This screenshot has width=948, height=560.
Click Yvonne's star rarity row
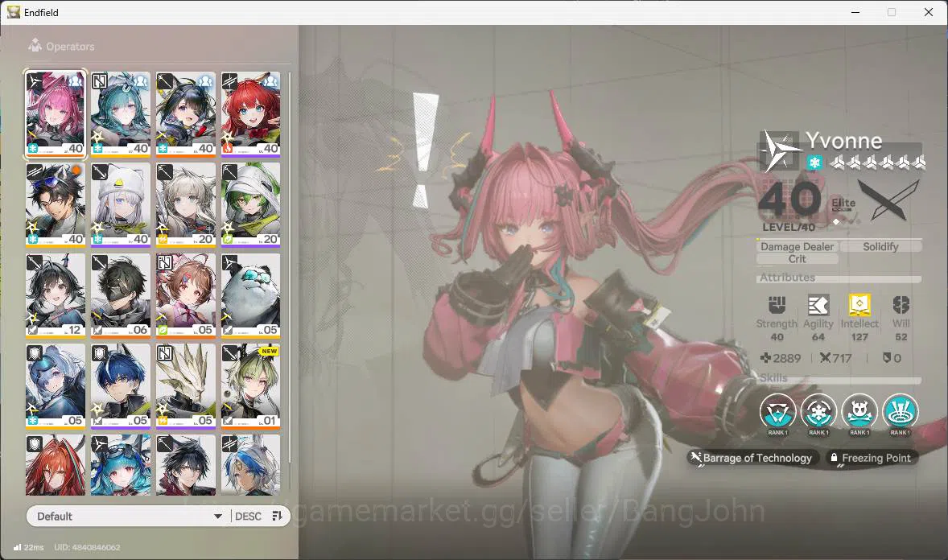pos(877,162)
